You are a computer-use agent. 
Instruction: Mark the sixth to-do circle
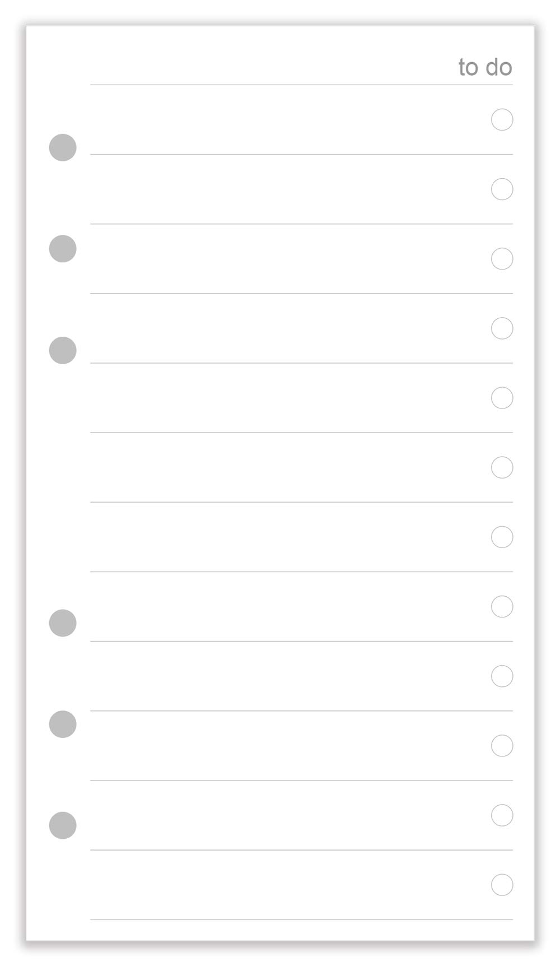(x=502, y=467)
